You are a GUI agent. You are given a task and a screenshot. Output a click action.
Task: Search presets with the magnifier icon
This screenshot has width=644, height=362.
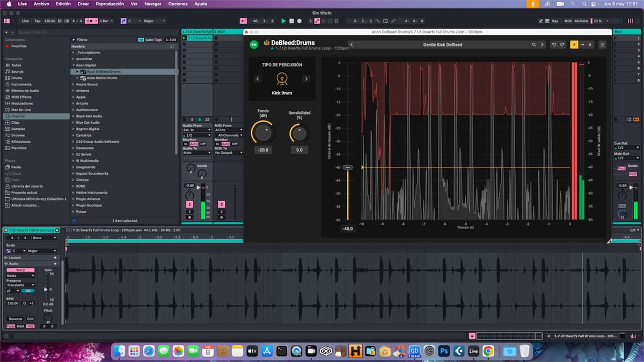click(x=534, y=45)
